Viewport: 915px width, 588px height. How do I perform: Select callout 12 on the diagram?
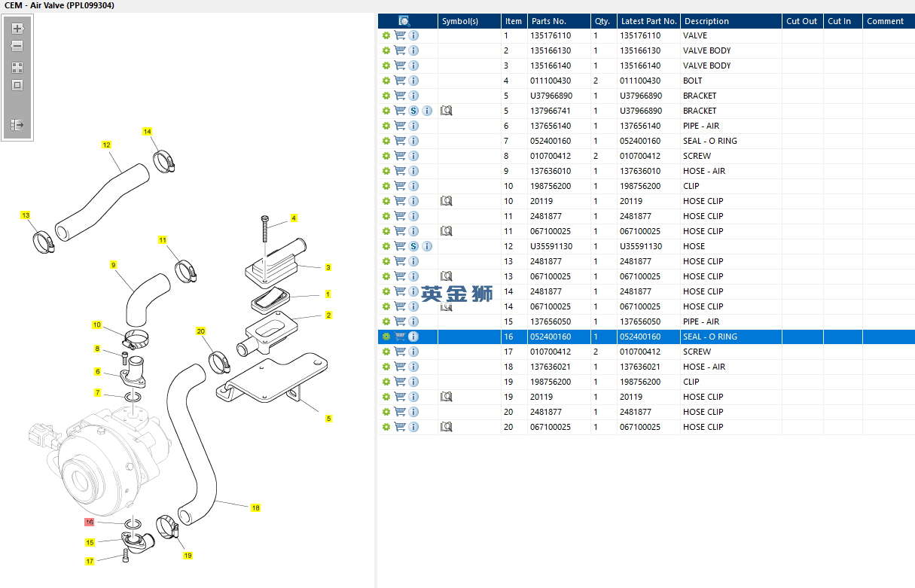point(106,145)
